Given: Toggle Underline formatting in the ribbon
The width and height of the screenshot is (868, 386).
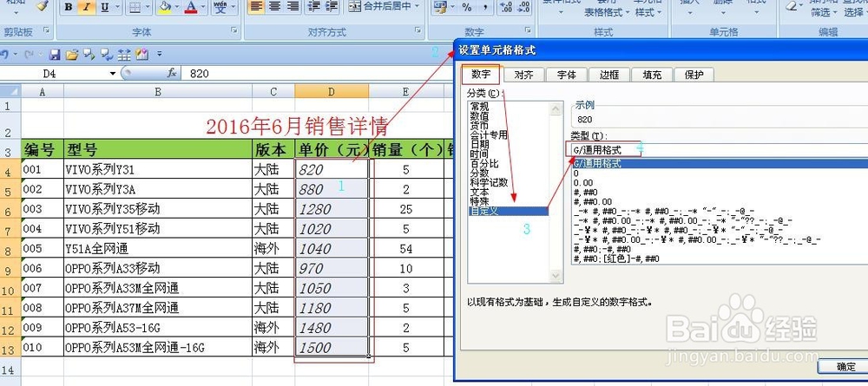Looking at the screenshot, I should [x=103, y=7].
